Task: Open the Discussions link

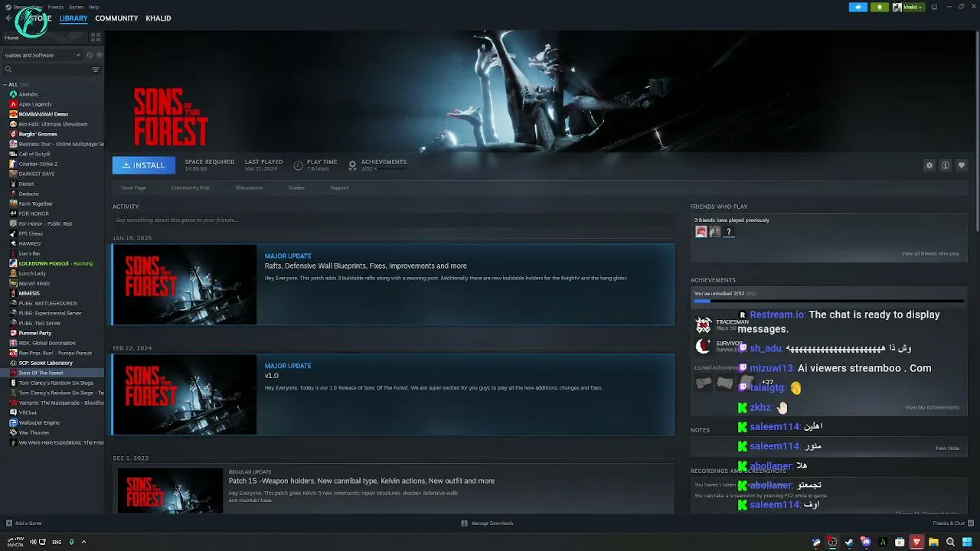Action: [x=249, y=187]
